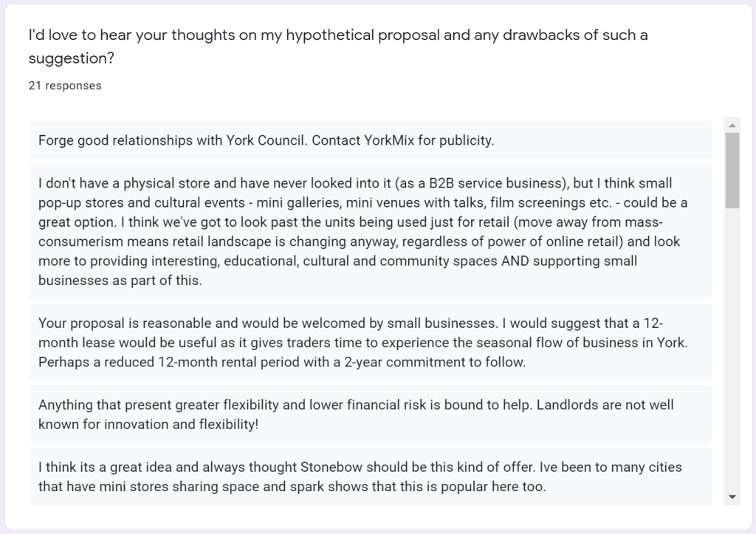Click the responses list scrollbar thumb
The height and width of the screenshot is (534, 756).
[733, 170]
